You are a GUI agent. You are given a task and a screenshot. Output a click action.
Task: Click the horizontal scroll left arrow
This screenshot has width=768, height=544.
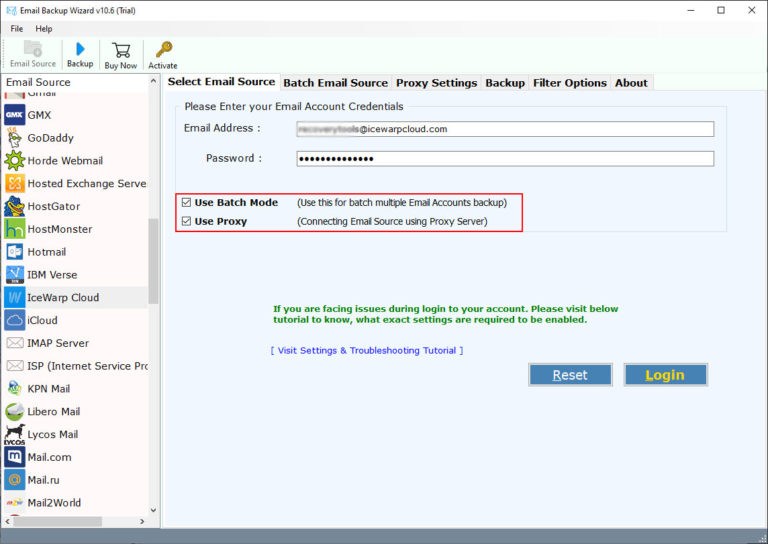coord(7,521)
